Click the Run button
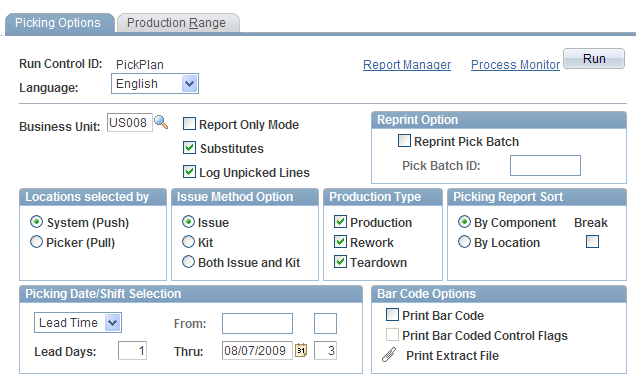Image resolution: width=636 pixels, height=382 pixels. 594,59
